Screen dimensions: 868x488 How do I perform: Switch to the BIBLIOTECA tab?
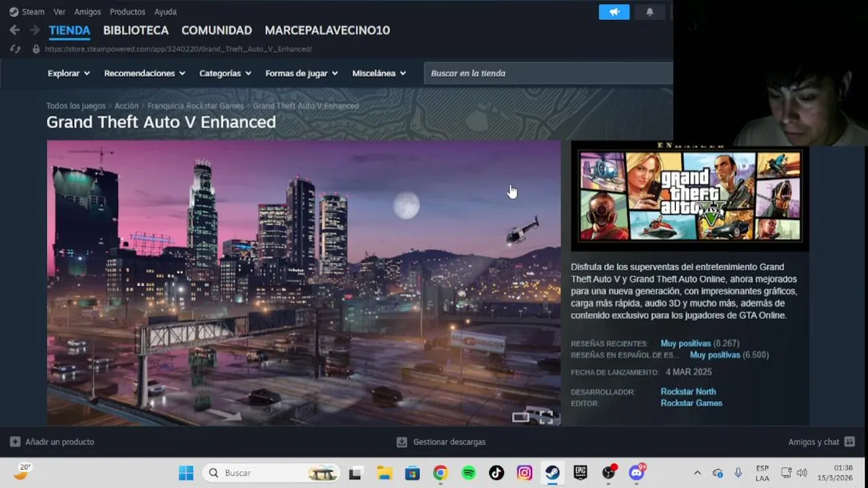click(136, 30)
